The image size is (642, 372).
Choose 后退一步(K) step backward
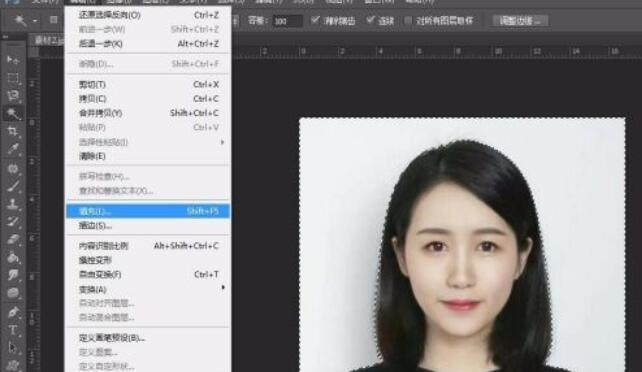148,44
